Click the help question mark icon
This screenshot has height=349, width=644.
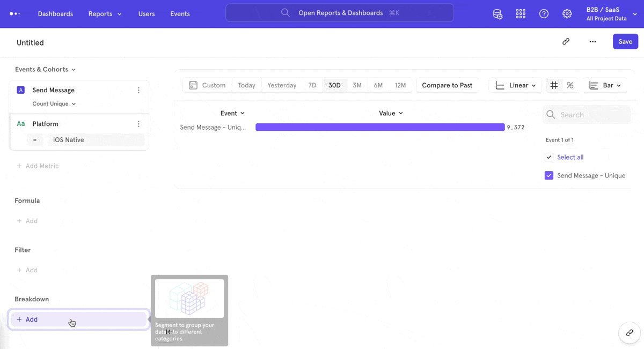(544, 14)
